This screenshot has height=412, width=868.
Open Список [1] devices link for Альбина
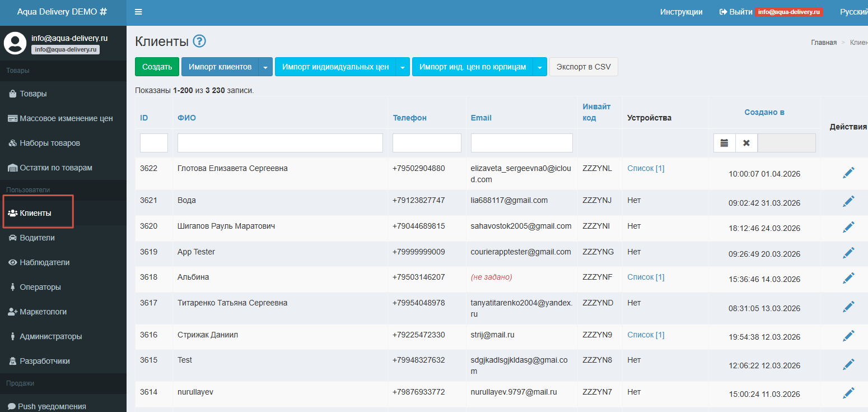pyautogui.click(x=646, y=277)
